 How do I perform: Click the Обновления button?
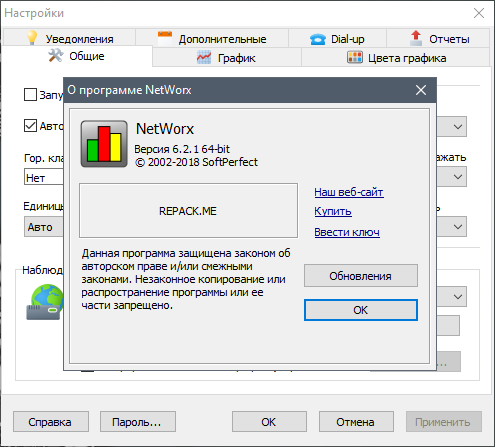pos(361,276)
